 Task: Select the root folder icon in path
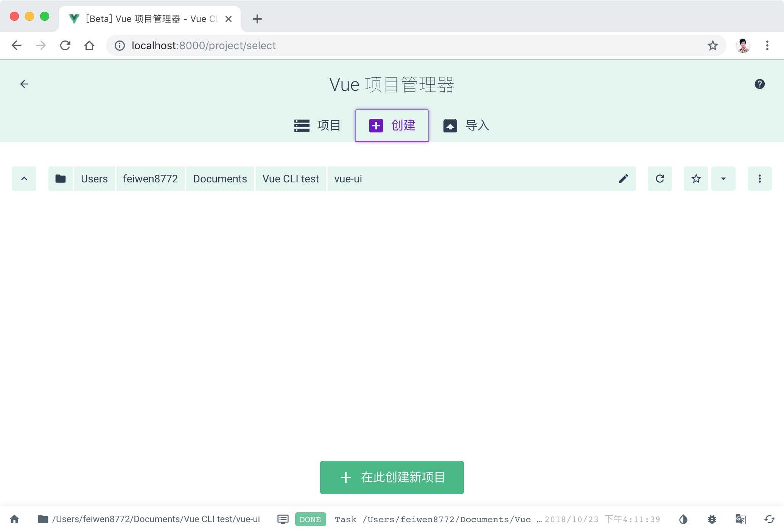pyautogui.click(x=61, y=179)
